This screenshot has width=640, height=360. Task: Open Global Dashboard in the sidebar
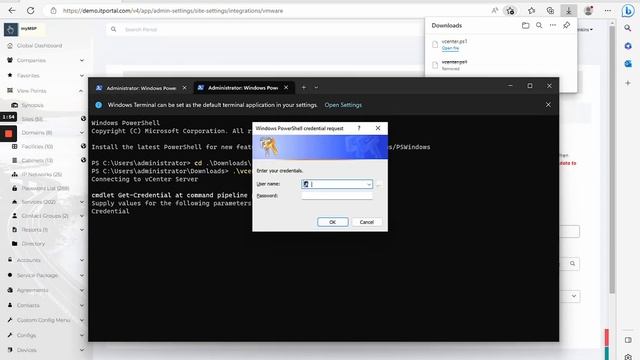pyautogui.click(x=40, y=46)
